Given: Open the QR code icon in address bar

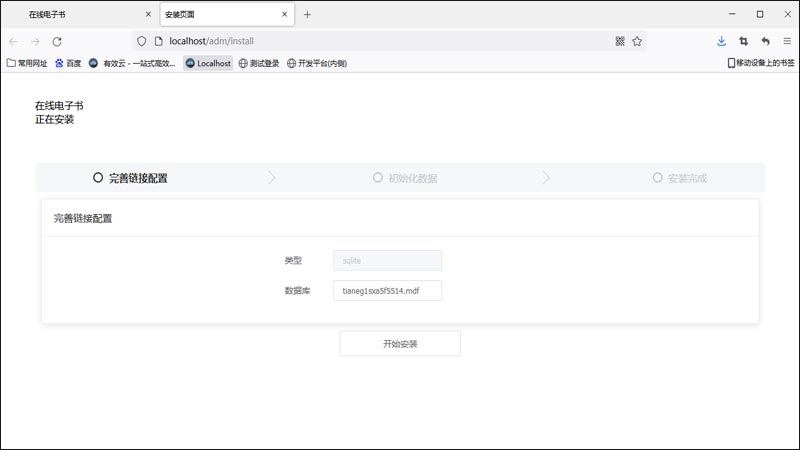Looking at the screenshot, I should click(x=620, y=41).
